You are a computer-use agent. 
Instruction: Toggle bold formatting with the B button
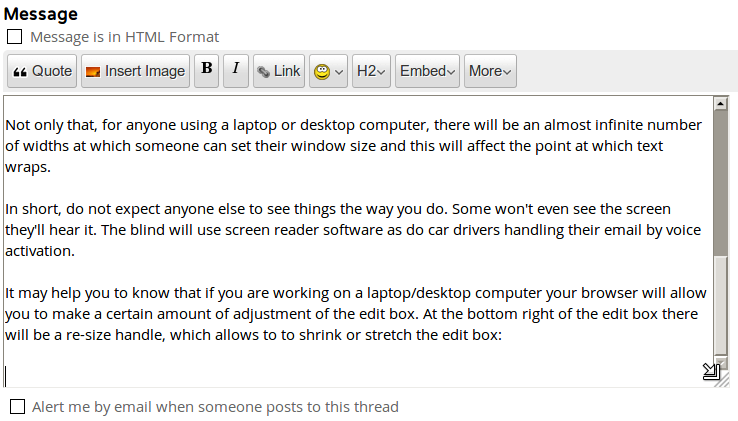207,70
